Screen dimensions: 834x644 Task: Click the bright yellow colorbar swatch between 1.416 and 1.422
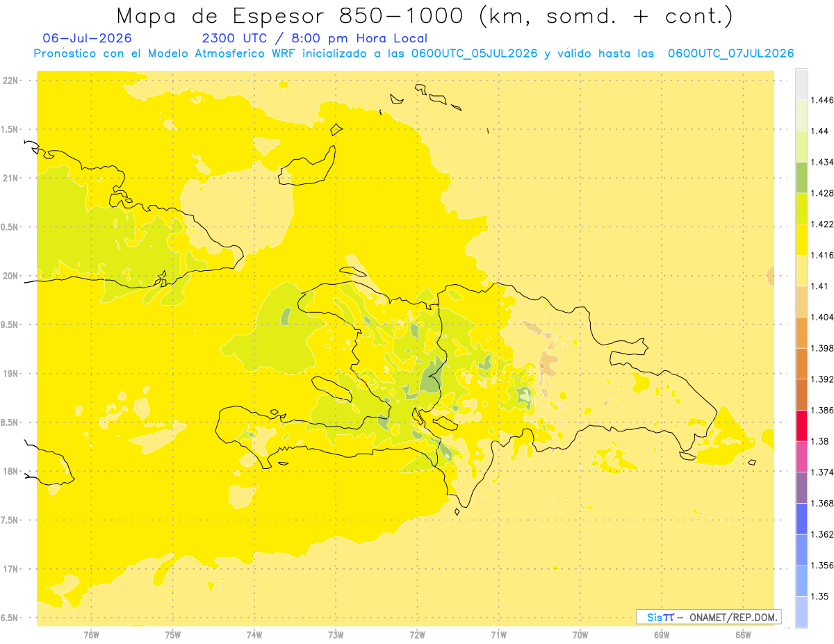(x=801, y=240)
